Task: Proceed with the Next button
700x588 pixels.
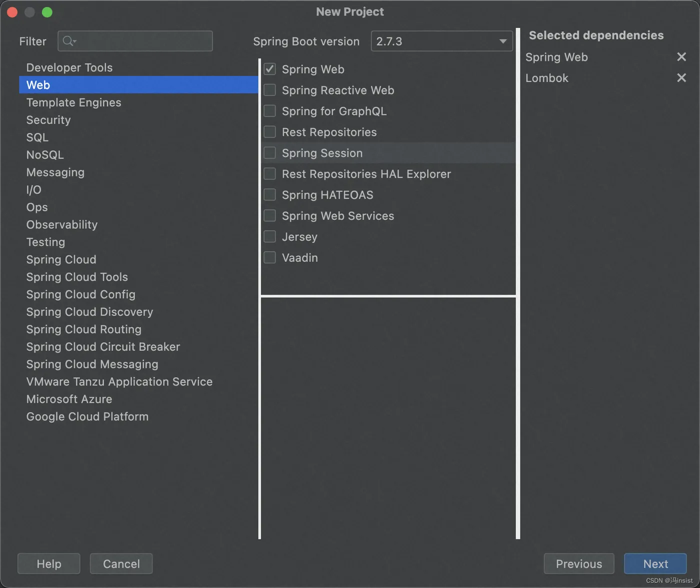Action: tap(655, 564)
